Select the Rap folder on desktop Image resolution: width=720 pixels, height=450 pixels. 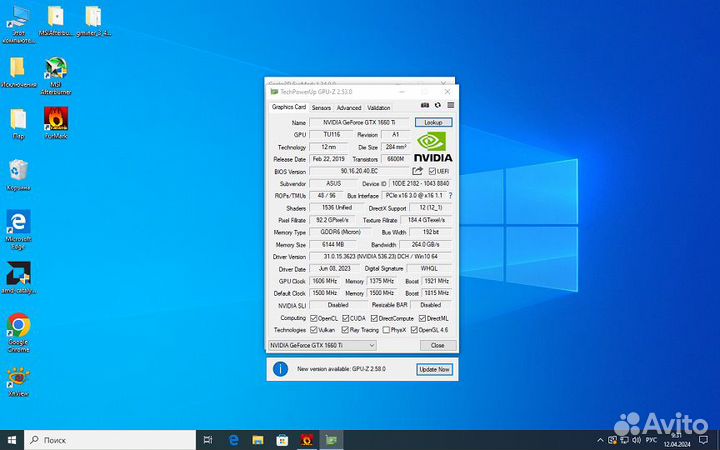click(18, 124)
